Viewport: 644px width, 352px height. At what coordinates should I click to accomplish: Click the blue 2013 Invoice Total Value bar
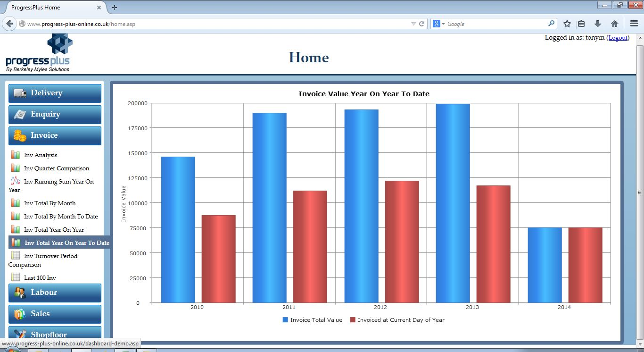point(453,203)
